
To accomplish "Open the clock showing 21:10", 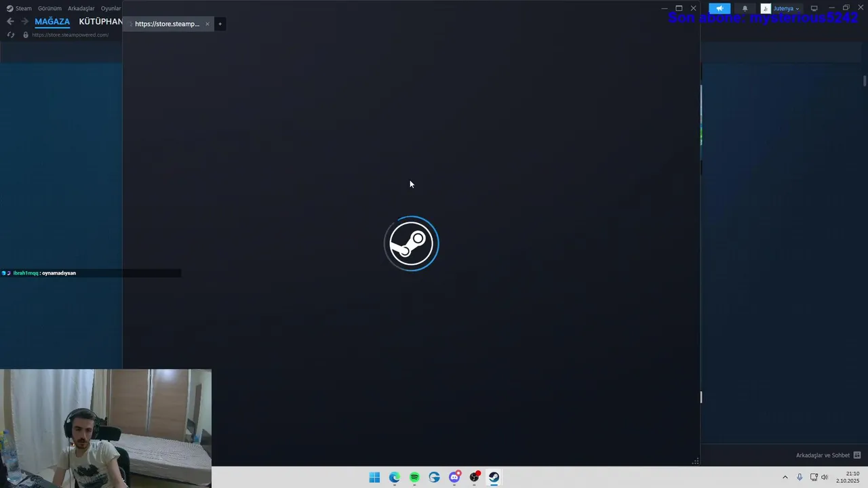I will 848,477.
